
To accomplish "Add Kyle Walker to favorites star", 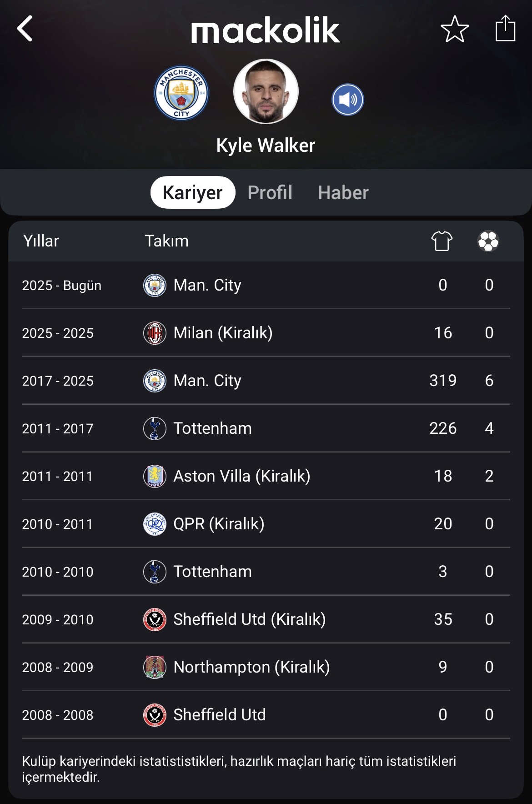I will click(x=455, y=29).
